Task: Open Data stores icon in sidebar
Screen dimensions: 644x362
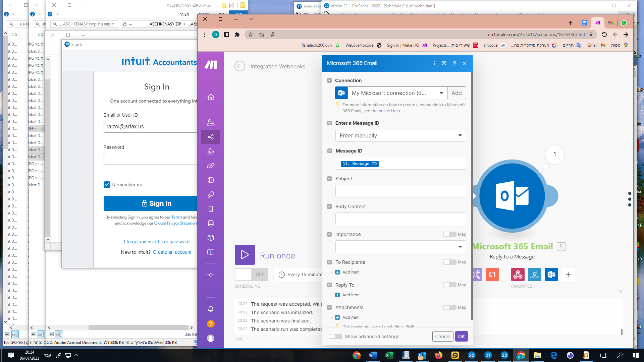Action: 211,223
